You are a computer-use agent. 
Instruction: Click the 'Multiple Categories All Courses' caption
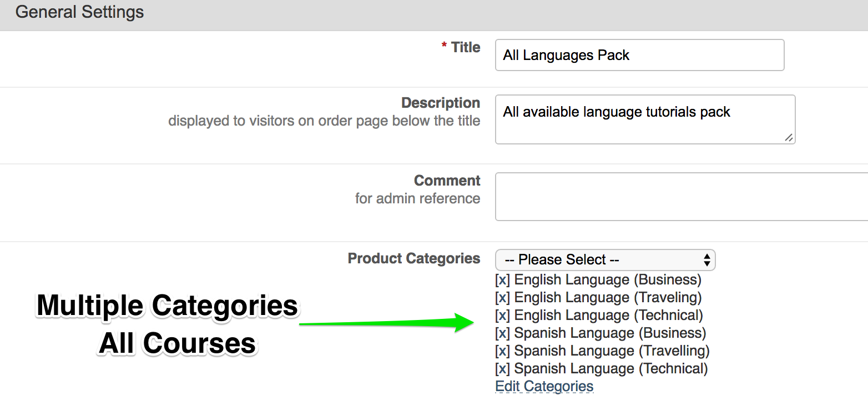[168, 324]
